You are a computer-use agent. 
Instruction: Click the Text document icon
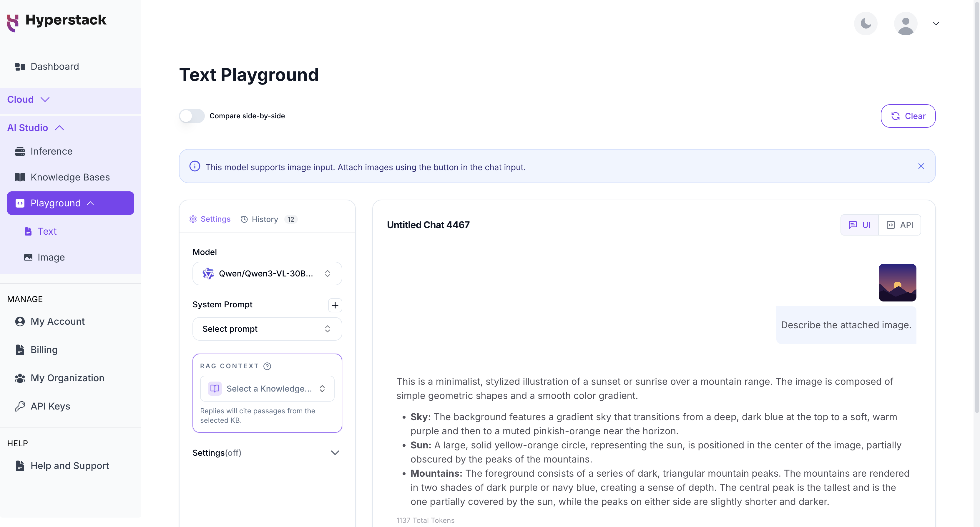click(x=28, y=231)
